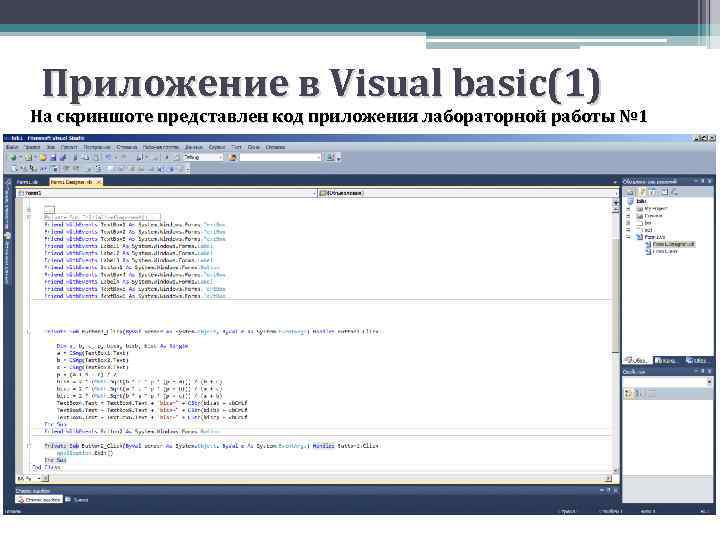The height and width of the screenshot is (540, 720).
Task: Collapse the Button2_Click sub outlining region
Action: [x=28, y=446]
